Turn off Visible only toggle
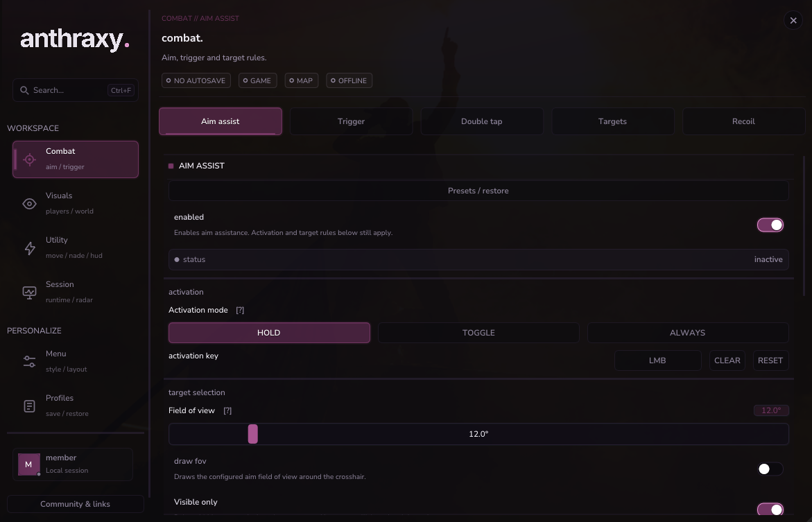This screenshot has width=812, height=522. coord(770,510)
